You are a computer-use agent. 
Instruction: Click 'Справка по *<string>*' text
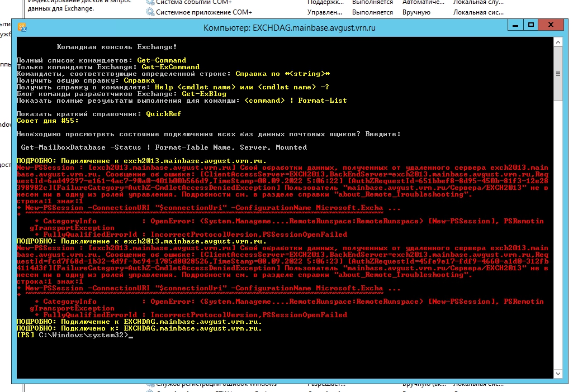coord(282,74)
